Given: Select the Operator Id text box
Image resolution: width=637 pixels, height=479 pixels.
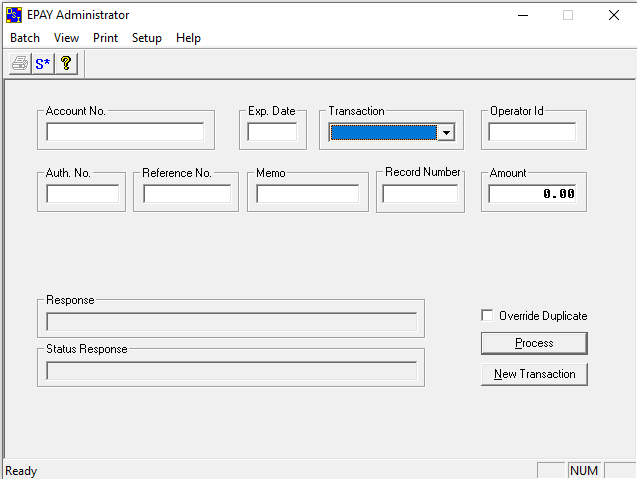Looking at the screenshot, I should tap(532, 132).
